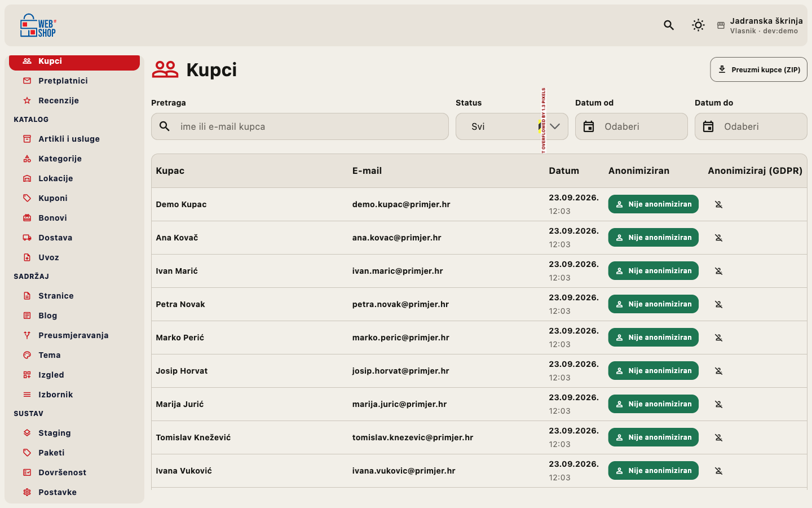Open Postavke settings in the sidebar
Viewport: 812px width, 508px height.
(74, 492)
